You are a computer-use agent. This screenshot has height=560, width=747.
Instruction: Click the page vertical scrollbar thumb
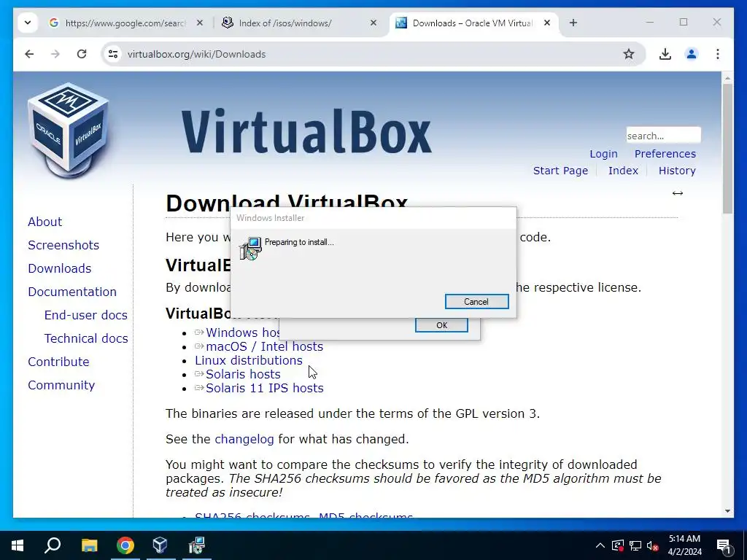(x=727, y=149)
